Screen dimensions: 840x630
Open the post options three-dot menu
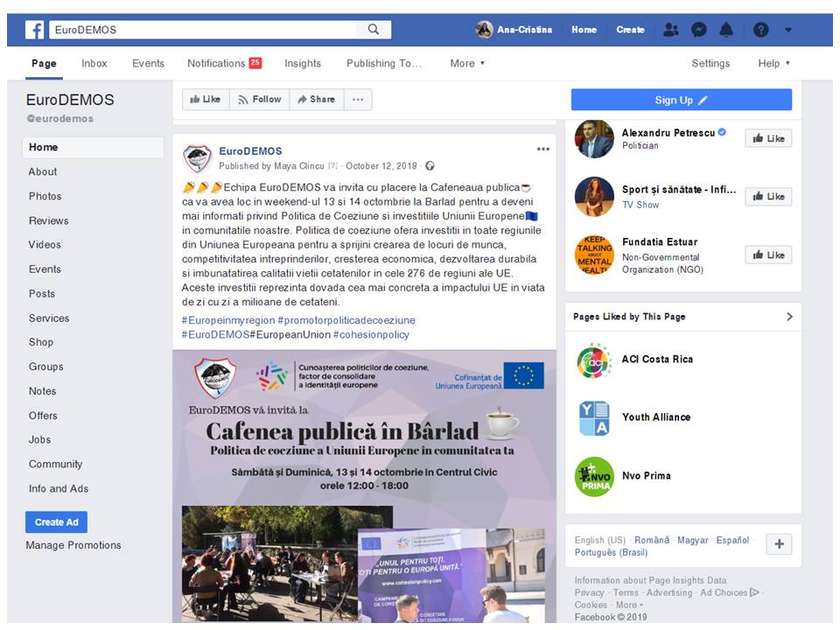tap(543, 150)
